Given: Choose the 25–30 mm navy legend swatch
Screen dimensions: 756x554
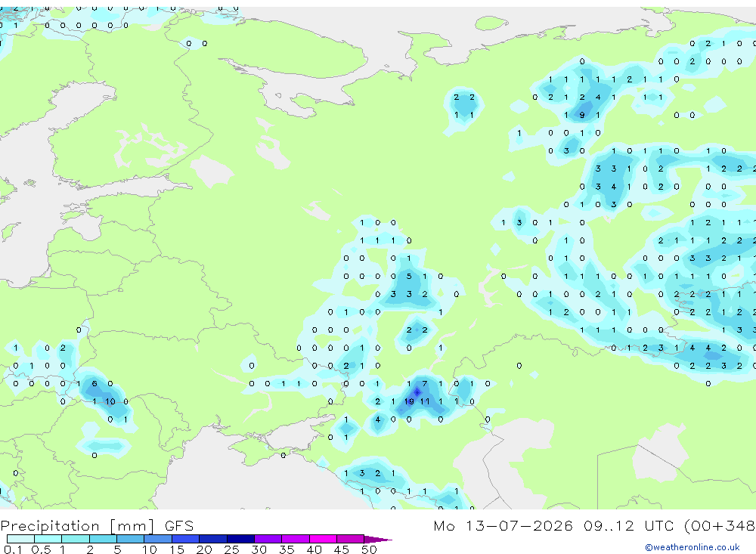Looking at the screenshot, I should click(240, 539).
